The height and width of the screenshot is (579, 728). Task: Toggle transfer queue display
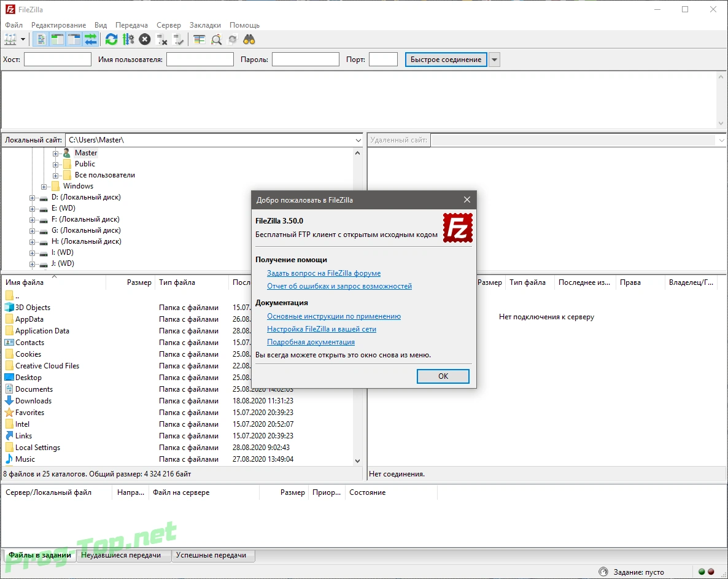coord(91,39)
